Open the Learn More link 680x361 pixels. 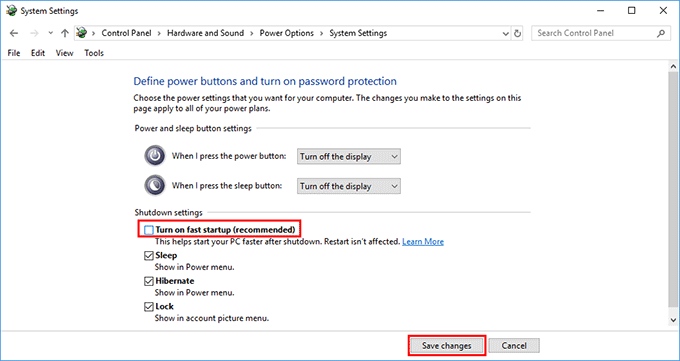423,242
